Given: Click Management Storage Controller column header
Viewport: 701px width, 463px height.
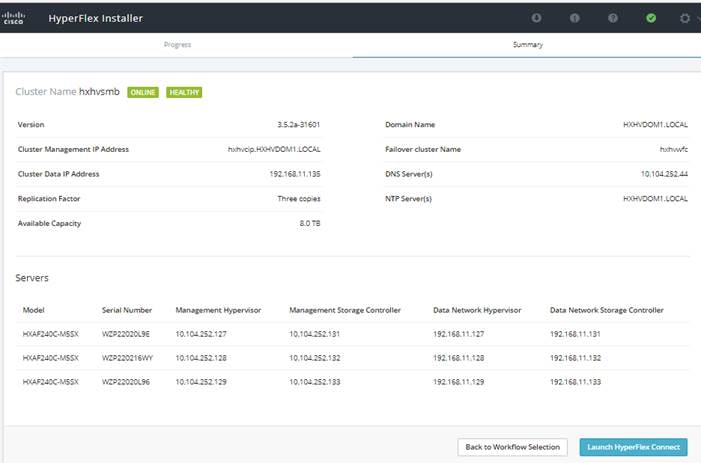Looking at the screenshot, I should 345,310.
